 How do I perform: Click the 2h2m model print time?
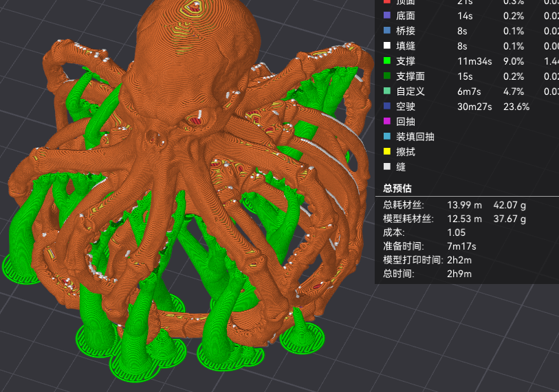tap(459, 261)
